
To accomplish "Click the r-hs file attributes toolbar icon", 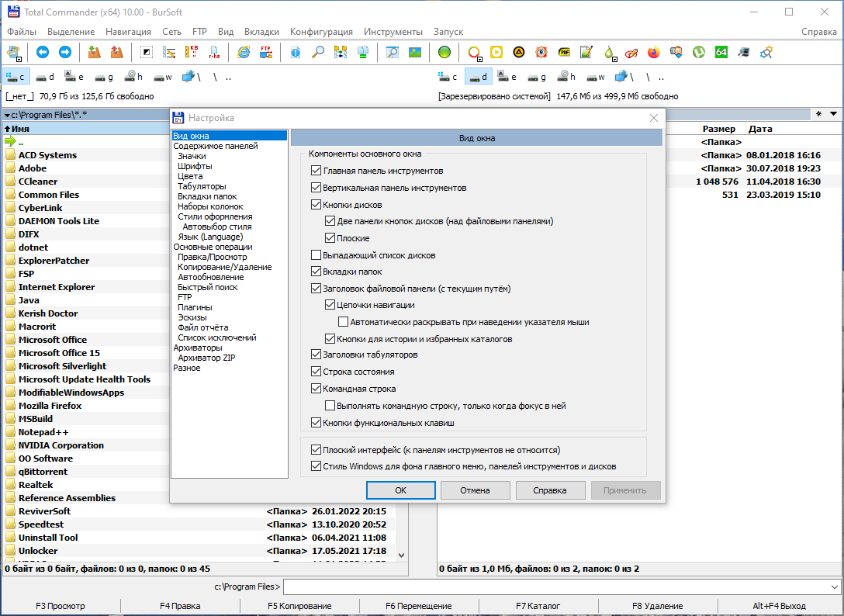I will 213,52.
